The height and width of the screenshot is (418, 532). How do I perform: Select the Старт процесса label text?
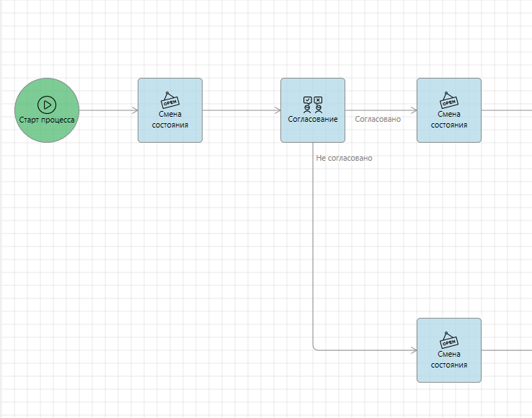coord(47,120)
